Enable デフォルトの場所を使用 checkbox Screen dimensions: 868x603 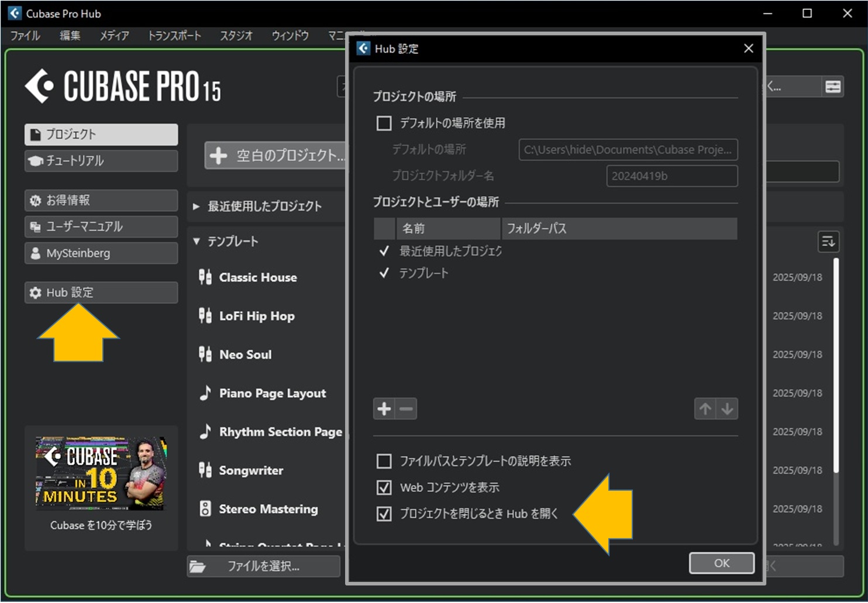click(x=384, y=123)
